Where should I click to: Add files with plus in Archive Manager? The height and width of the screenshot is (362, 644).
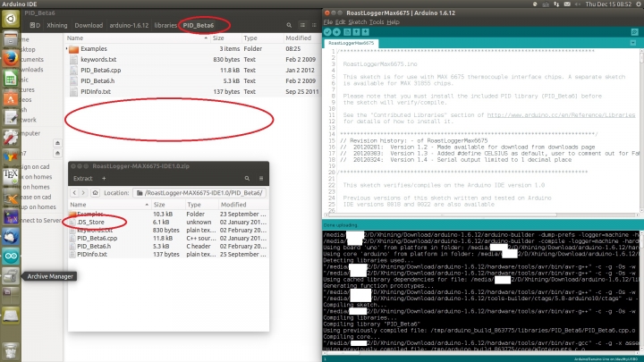[x=104, y=179]
